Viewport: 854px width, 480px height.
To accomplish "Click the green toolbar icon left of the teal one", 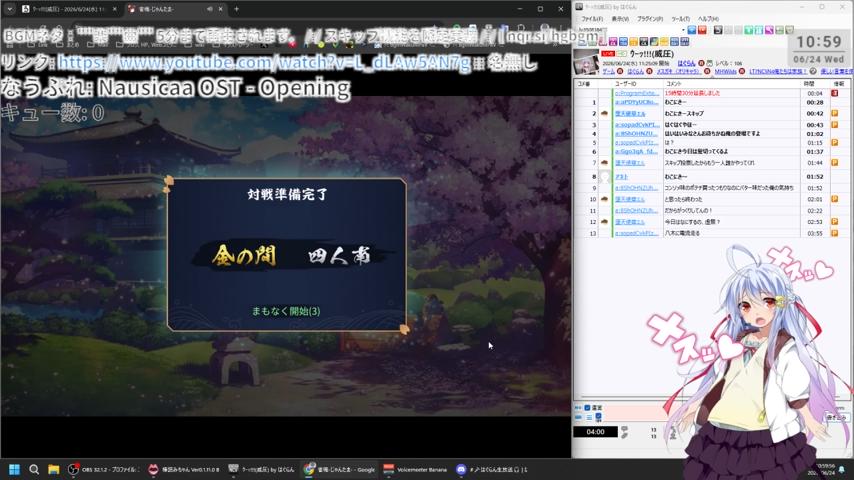I will click(x=749, y=30).
